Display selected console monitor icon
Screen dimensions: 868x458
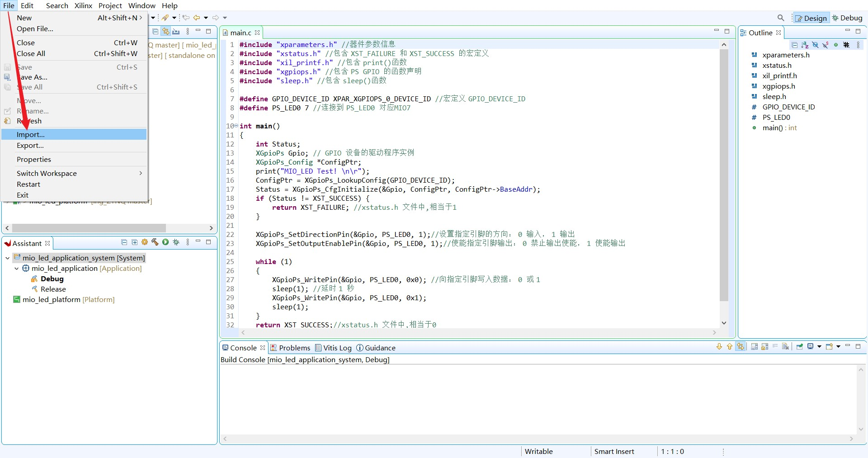[810, 347]
